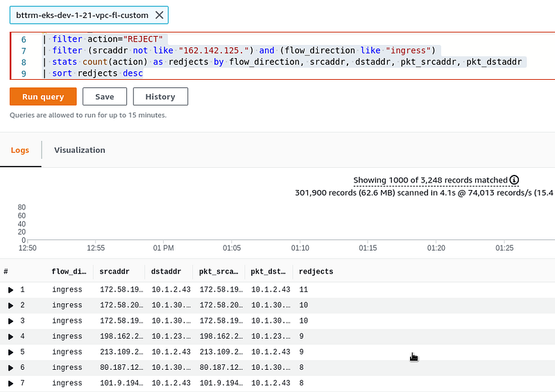Click srcaddr 213.109.2... in row 5
555x392 pixels.
[121, 352]
